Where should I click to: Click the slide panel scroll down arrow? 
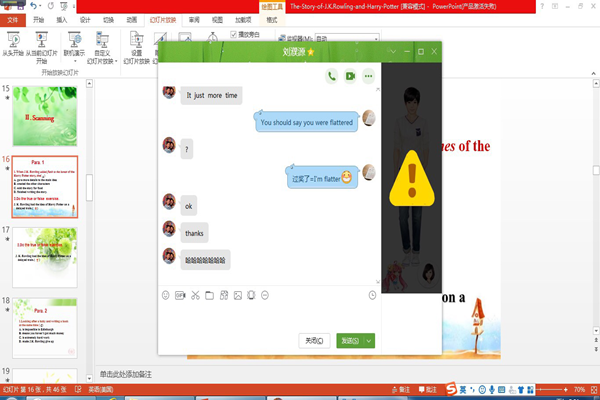pos(89,379)
